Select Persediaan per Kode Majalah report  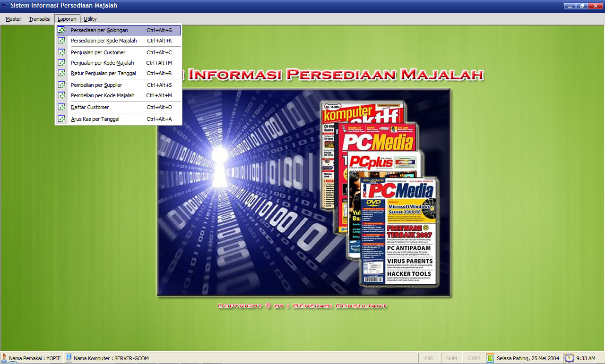[104, 41]
